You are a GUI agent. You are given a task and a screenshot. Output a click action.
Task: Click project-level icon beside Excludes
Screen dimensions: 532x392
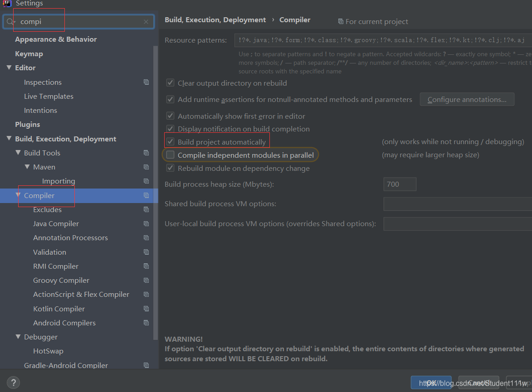pyautogui.click(x=146, y=209)
